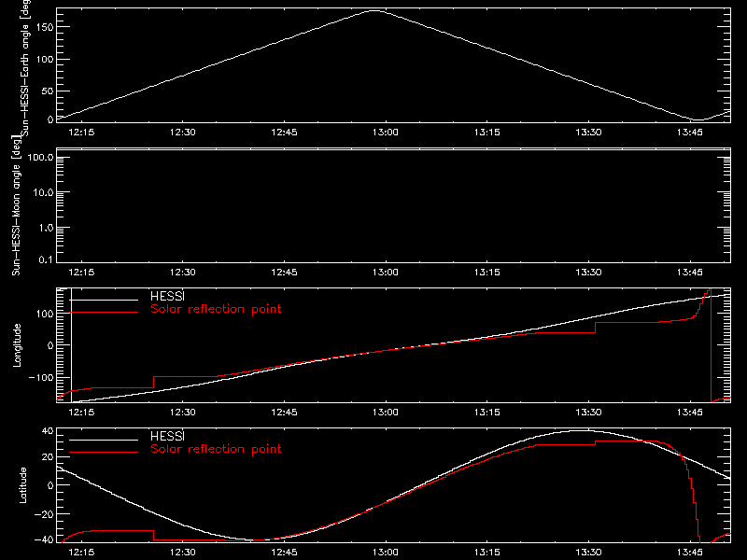Click the 0 tick label on Longitude plot
This screenshot has width=747, height=560.
pyautogui.click(x=51, y=345)
